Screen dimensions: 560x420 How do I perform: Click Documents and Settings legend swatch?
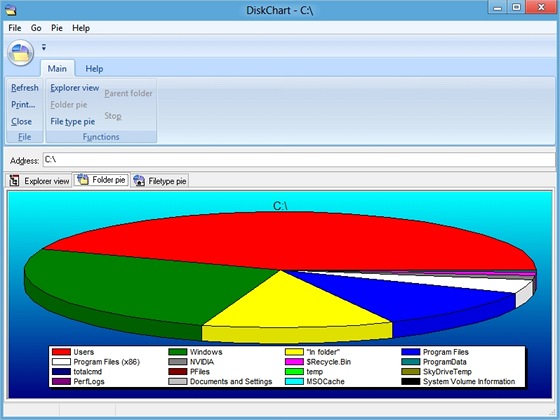[x=178, y=381]
